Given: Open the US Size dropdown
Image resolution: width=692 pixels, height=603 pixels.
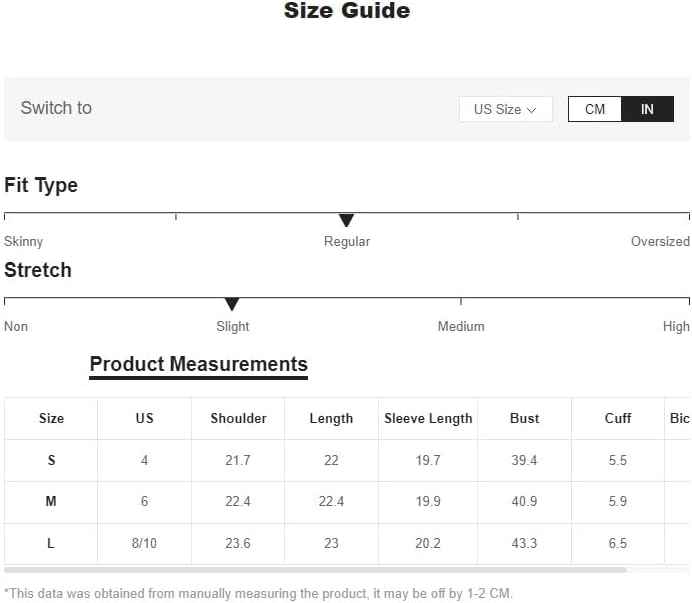Looking at the screenshot, I should coord(505,109).
